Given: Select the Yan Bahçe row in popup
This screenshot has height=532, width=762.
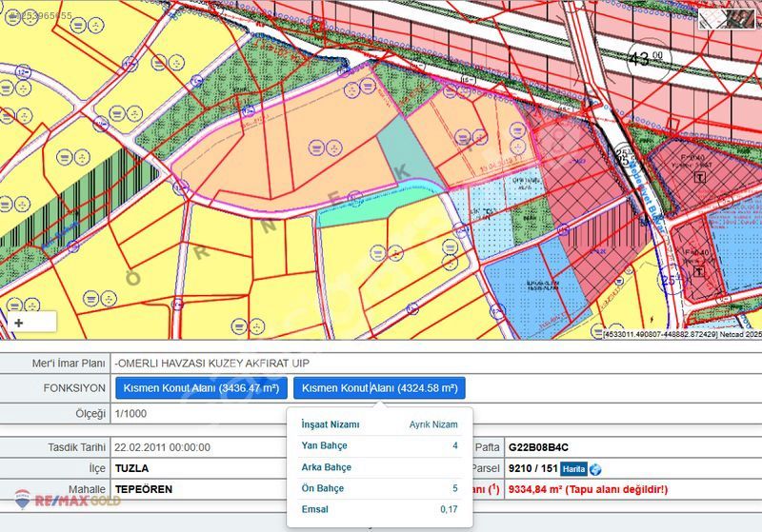Looking at the screenshot, I should (379, 445).
